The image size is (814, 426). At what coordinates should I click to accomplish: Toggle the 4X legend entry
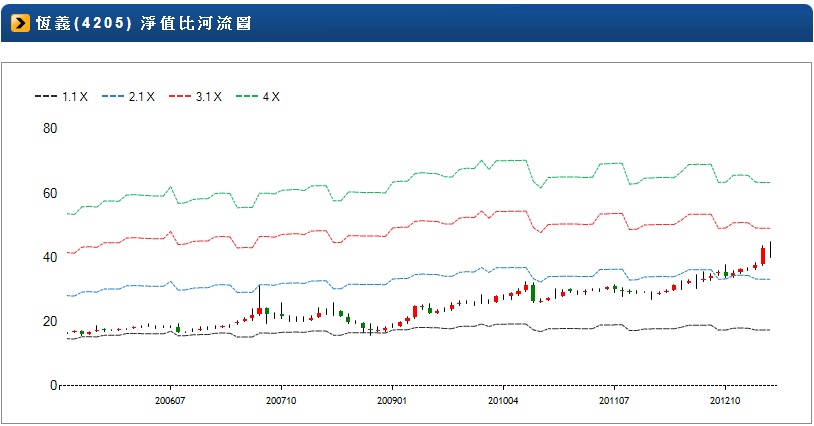pos(258,97)
